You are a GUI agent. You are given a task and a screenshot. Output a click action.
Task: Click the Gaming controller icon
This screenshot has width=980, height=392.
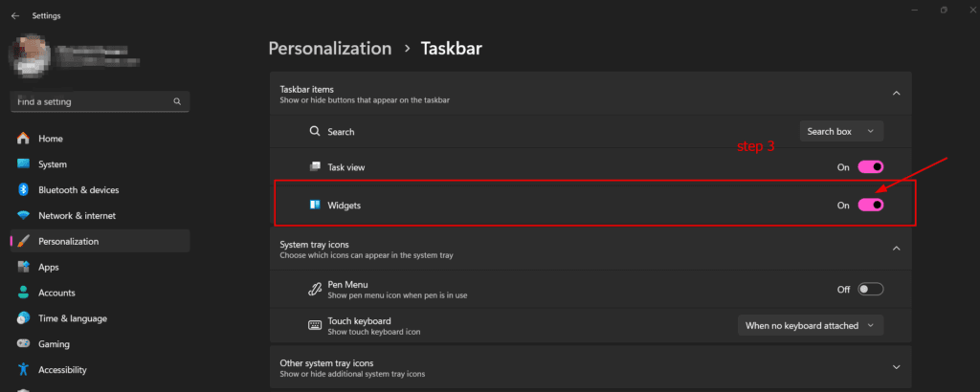tap(23, 343)
